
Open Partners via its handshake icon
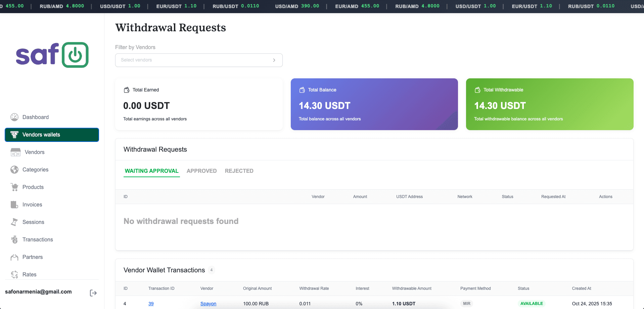tap(14, 257)
